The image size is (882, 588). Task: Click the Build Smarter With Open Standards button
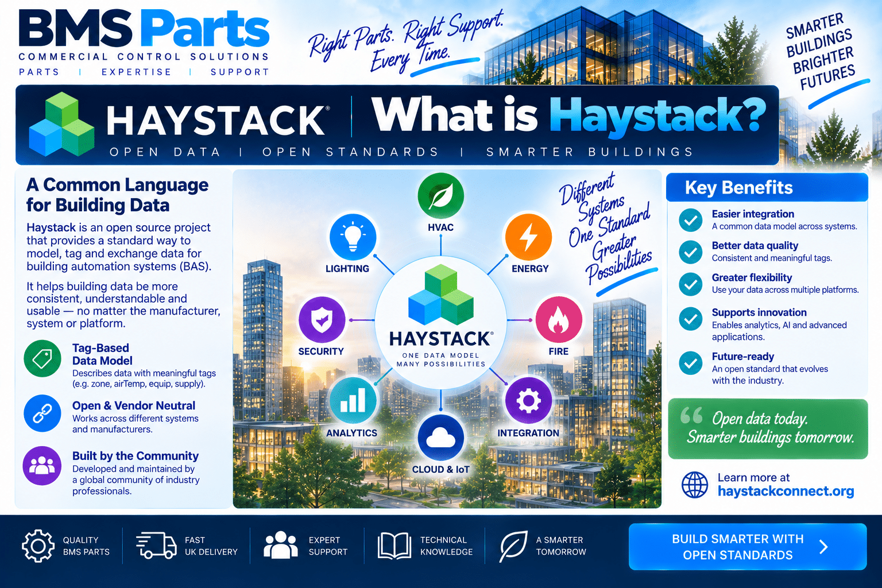[748, 547]
